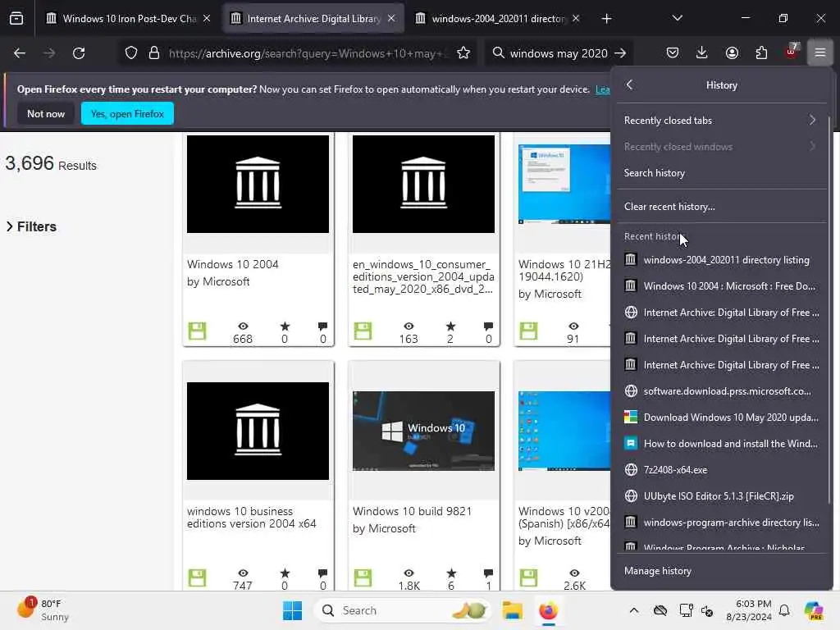This screenshot has width=840, height=630.
Task: Open UUbyte ISO Editor zip history entry
Action: pyautogui.click(x=720, y=496)
